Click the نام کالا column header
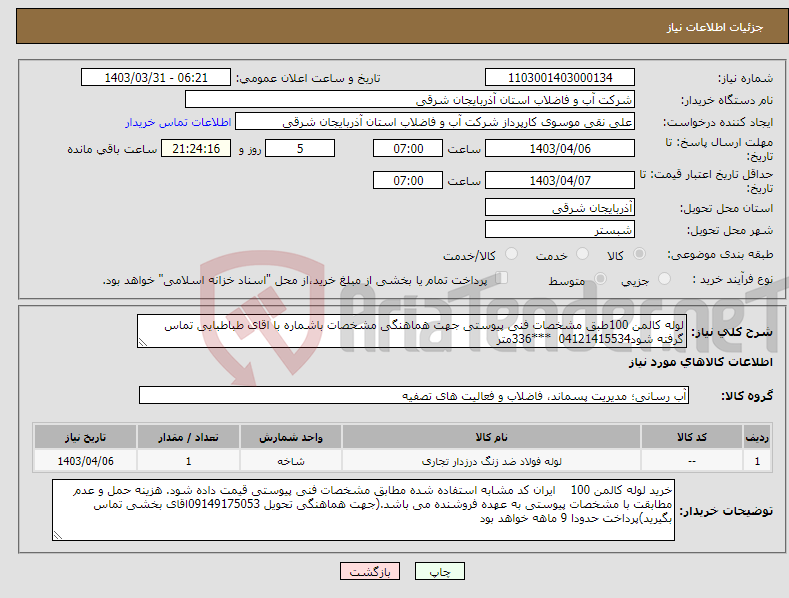This screenshot has height=598, width=789. pos(491,437)
